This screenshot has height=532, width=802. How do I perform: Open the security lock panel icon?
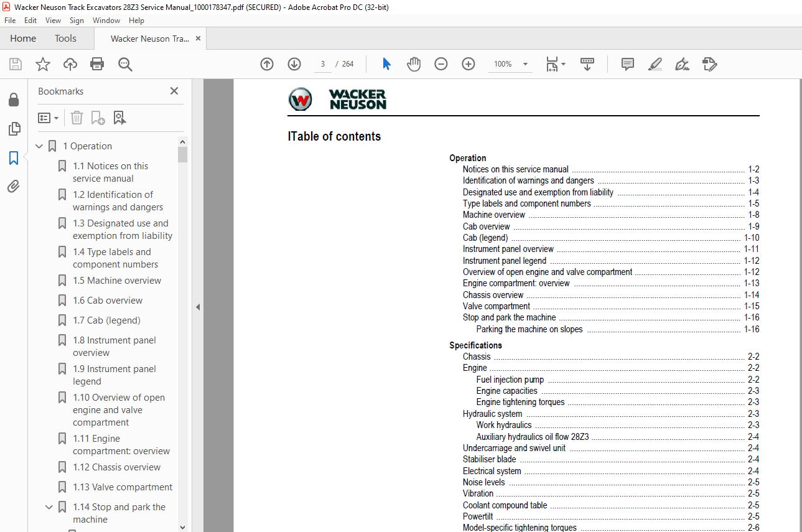14,100
